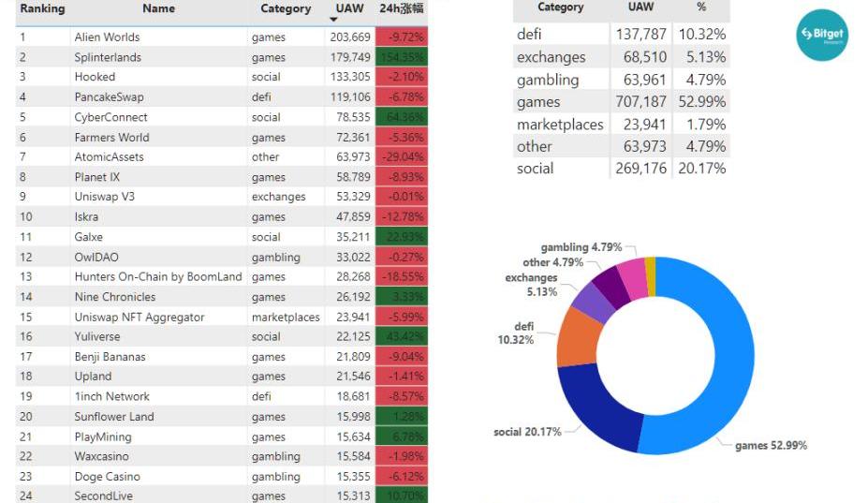Screen dimensions: 868x503
Task: Select the Doge Casino row name
Action: [108, 477]
